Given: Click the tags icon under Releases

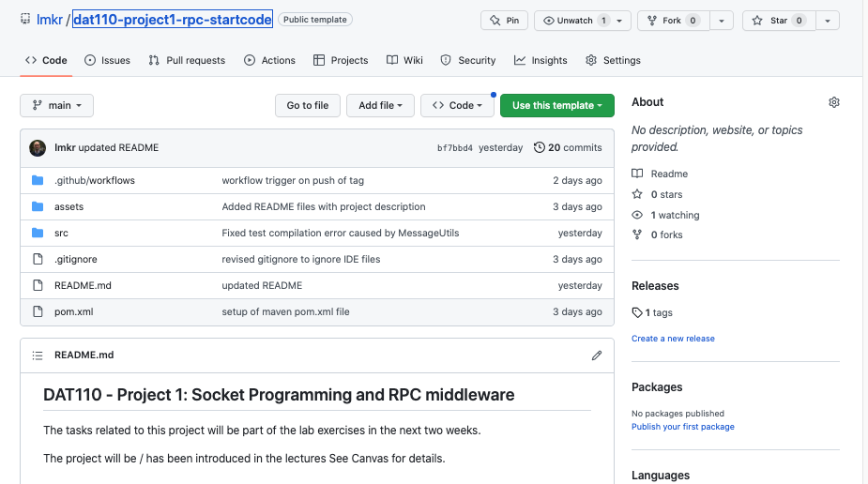Looking at the screenshot, I should click(x=638, y=312).
